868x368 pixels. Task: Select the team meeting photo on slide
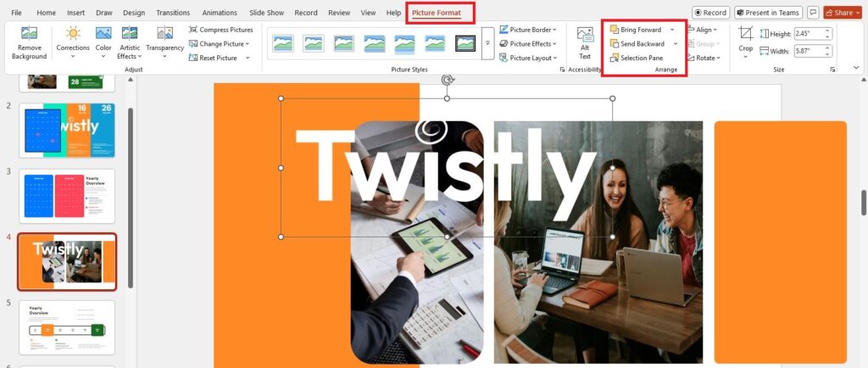point(598,242)
